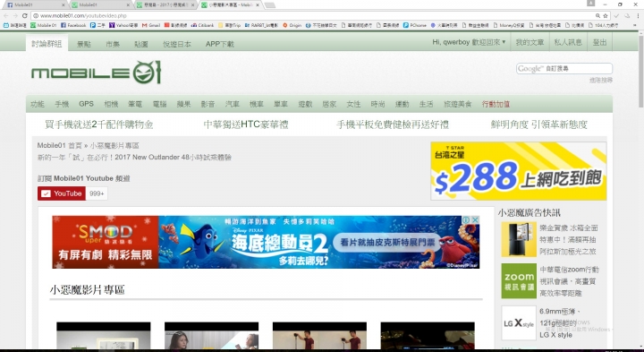
Task: Open the Chrome three-dot menu
Action: 639,15
